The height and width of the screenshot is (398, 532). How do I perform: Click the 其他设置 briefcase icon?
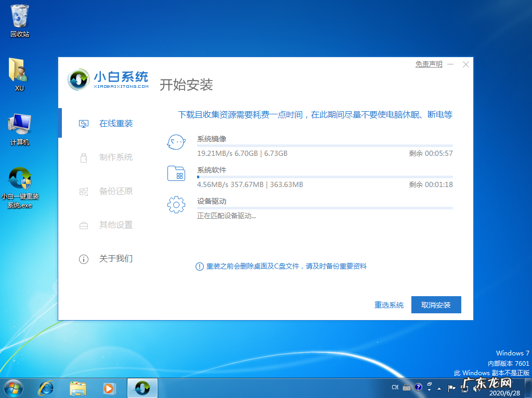tap(84, 225)
